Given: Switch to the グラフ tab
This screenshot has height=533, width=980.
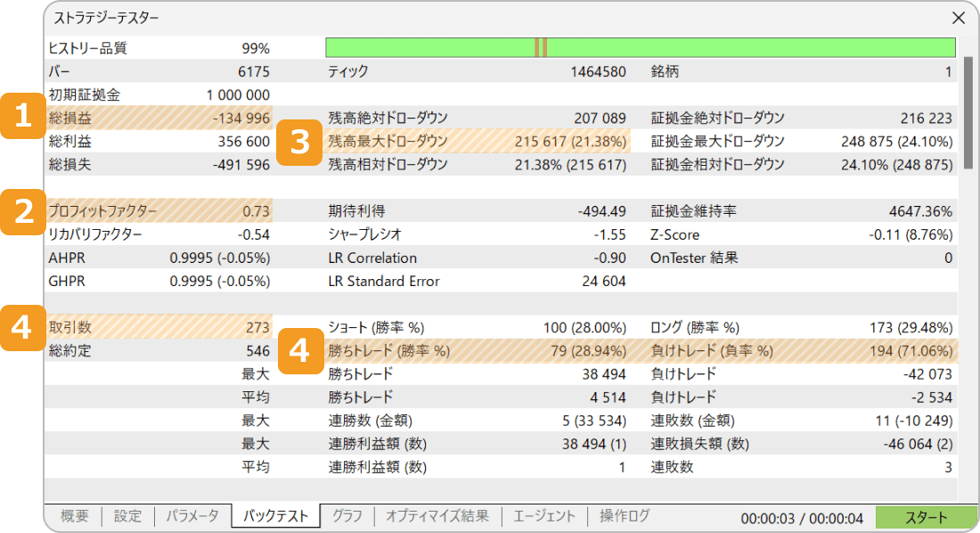Looking at the screenshot, I should pyautogui.click(x=347, y=514).
